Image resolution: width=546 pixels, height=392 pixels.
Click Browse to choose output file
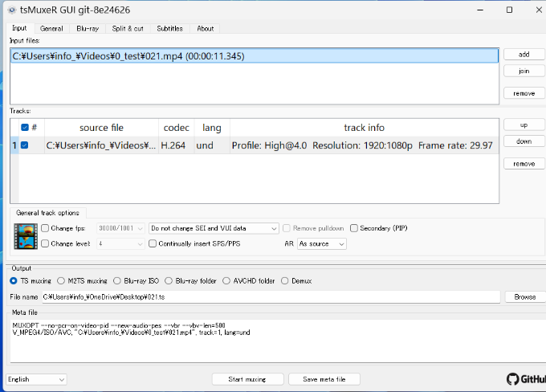coord(524,296)
